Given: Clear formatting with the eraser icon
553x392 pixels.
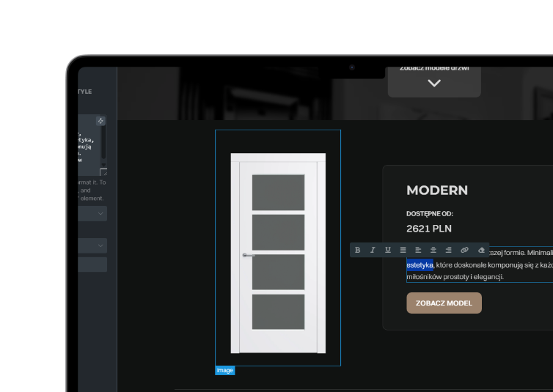Looking at the screenshot, I should pyautogui.click(x=481, y=250).
